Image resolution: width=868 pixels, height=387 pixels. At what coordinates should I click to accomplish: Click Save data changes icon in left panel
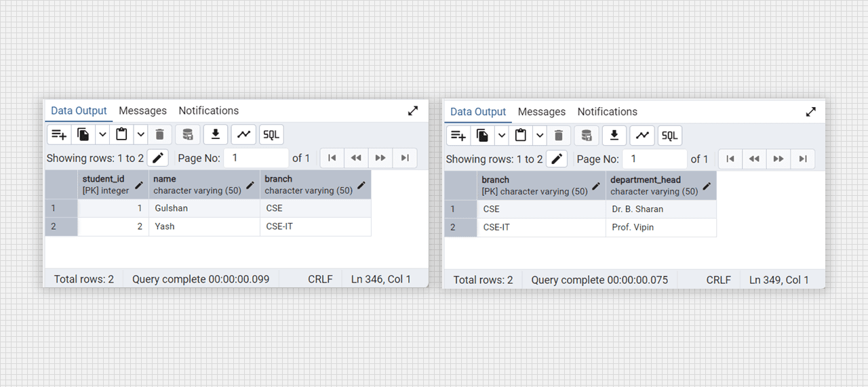click(188, 134)
